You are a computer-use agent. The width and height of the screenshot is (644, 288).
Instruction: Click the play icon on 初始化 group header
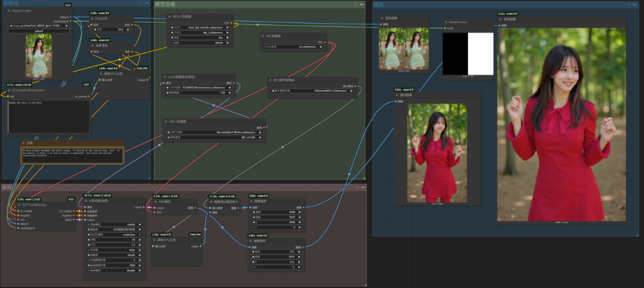(x=141, y=4)
